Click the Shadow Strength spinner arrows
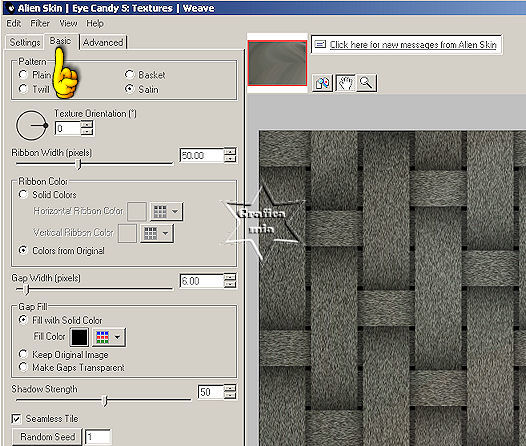Image resolution: width=526 pixels, height=446 pixels. pyautogui.click(x=230, y=392)
